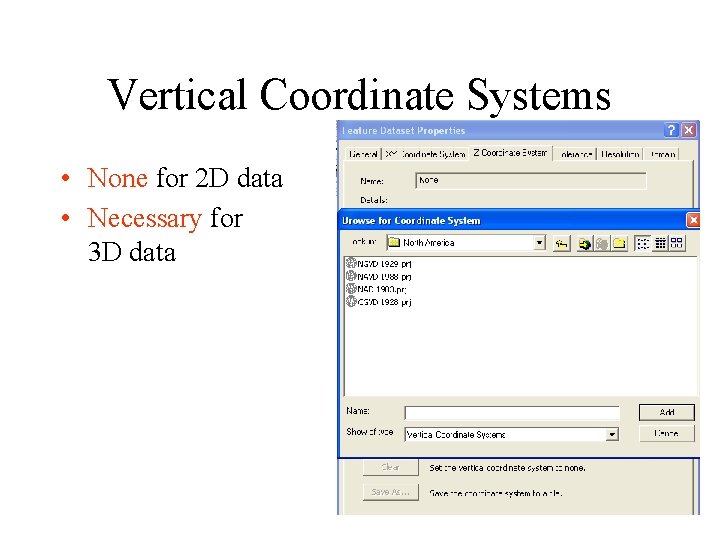Click the Connect to Folder icon
This screenshot has width=720, height=540.
click(x=584, y=243)
